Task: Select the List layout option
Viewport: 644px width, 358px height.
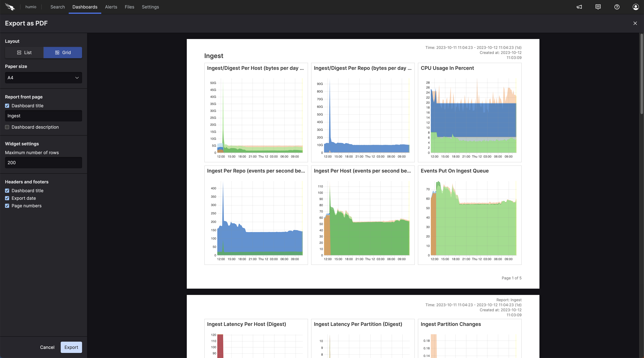Action: click(x=24, y=53)
